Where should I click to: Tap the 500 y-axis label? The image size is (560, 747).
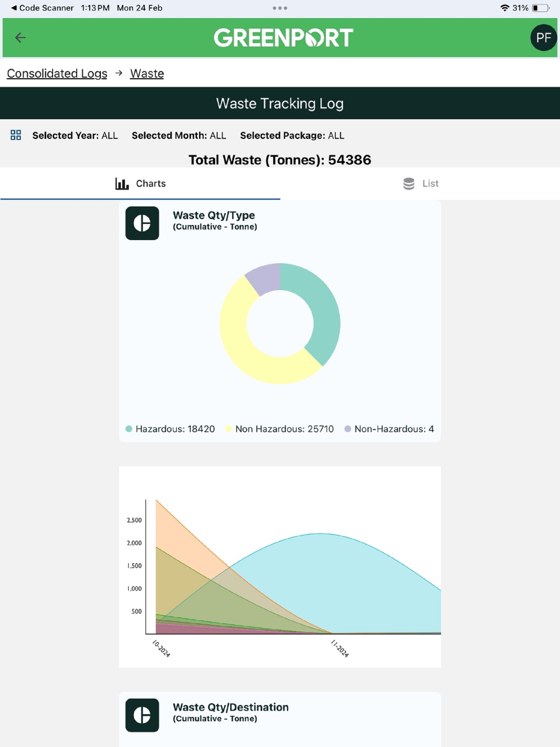(136, 611)
